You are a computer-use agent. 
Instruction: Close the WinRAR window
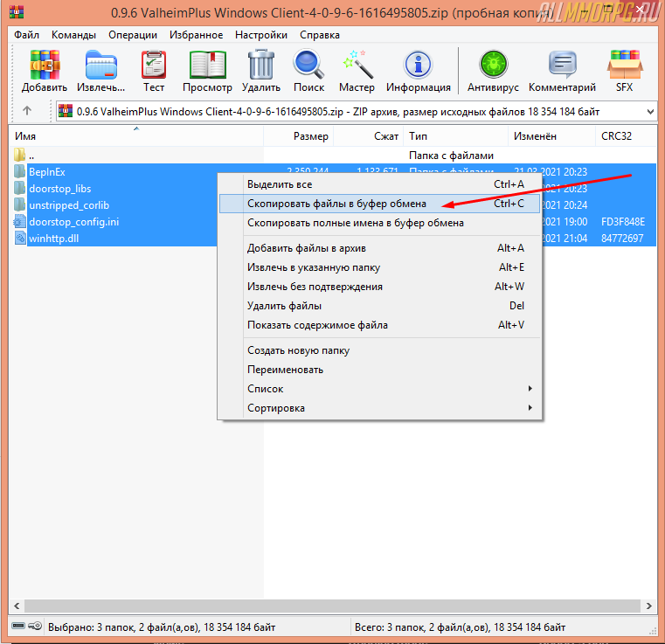pos(640,9)
